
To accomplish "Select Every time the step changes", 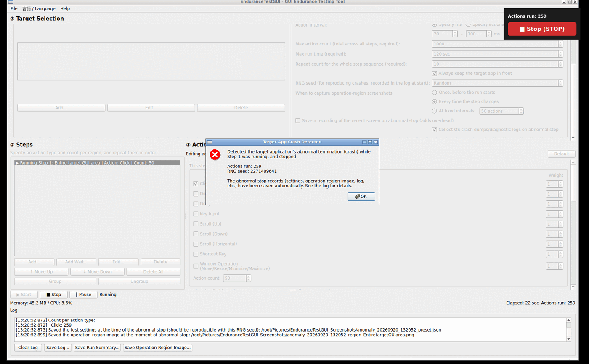I will 465,101.
